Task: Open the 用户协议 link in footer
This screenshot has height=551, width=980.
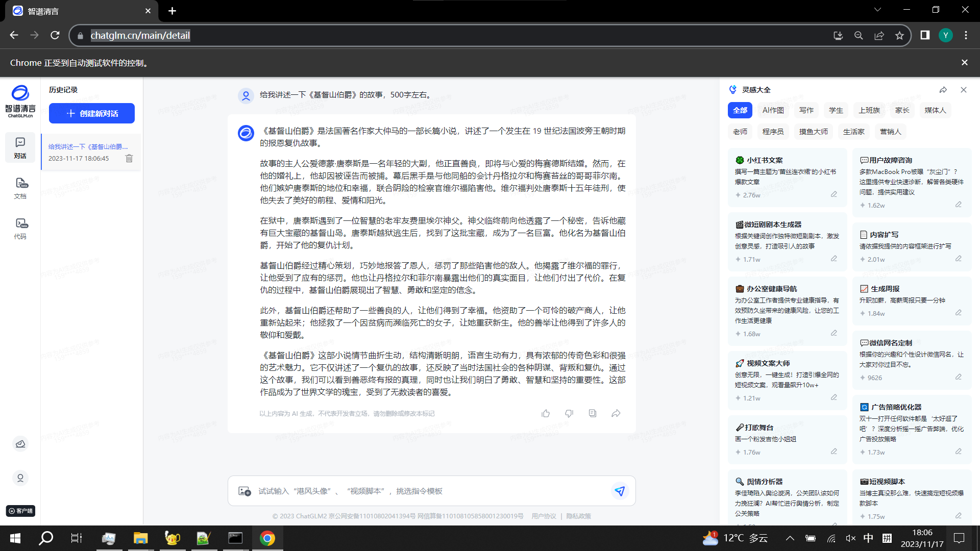Action: click(x=544, y=516)
